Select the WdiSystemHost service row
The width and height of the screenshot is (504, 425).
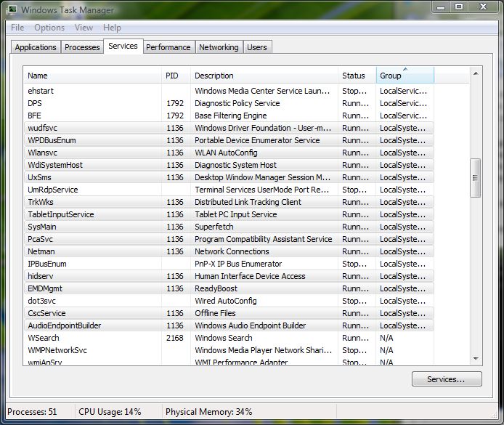pos(229,165)
